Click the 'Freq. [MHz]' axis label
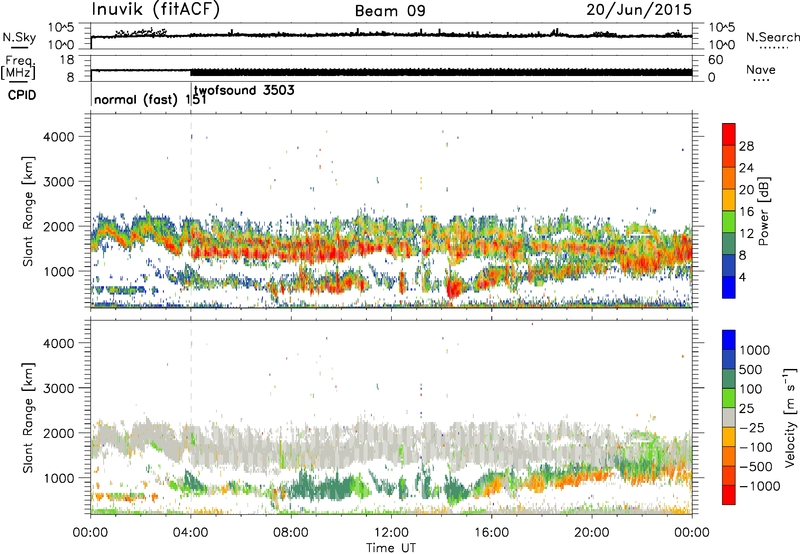The image size is (800, 554). (19, 67)
